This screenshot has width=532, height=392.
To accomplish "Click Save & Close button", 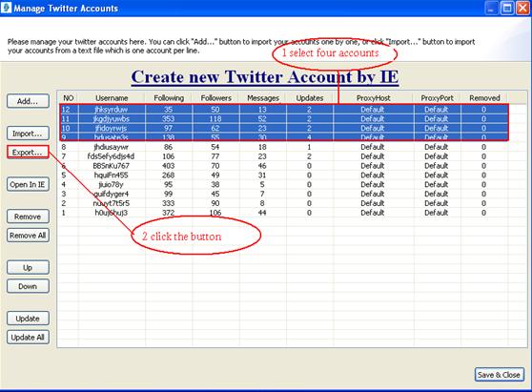I will tap(499, 375).
